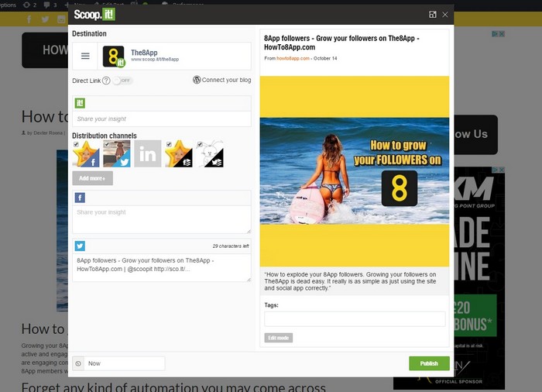This screenshot has width=542, height=392.
Task: Click the AdChoices icon on top banner ad
Action: coord(495,34)
